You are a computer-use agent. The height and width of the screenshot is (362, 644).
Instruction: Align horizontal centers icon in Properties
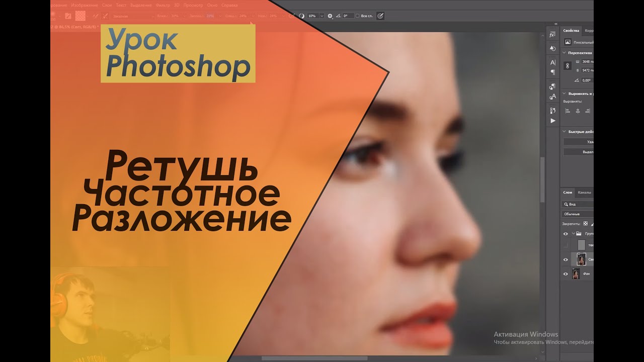tap(578, 111)
